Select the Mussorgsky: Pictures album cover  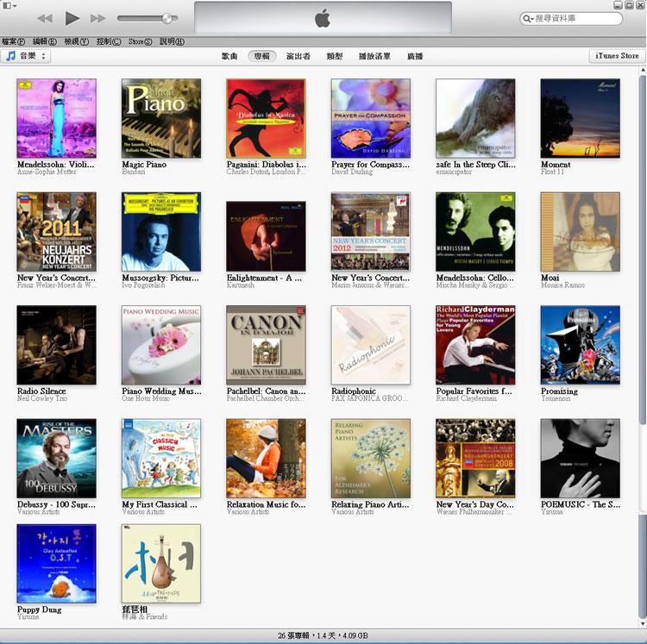[x=161, y=232]
